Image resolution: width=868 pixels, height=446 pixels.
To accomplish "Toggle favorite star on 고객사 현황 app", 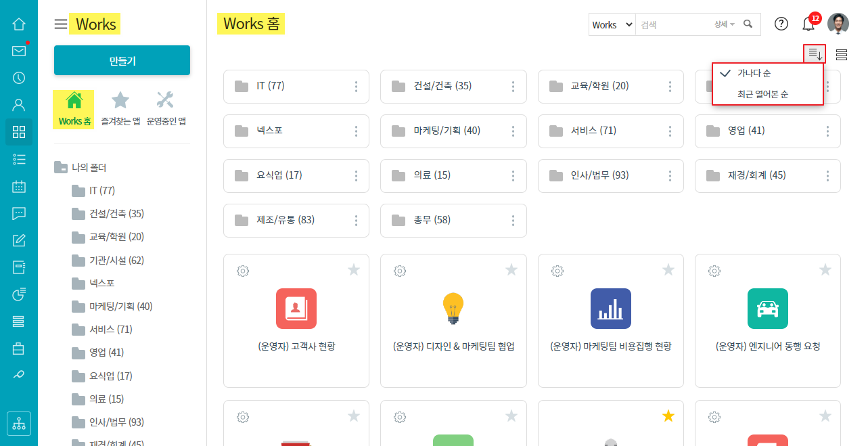I will (x=354, y=270).
